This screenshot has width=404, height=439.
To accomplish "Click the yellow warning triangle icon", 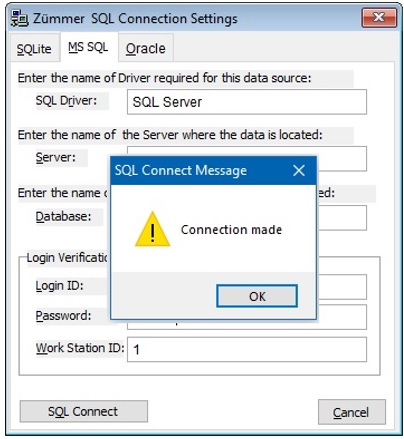I will pos(152,229).
